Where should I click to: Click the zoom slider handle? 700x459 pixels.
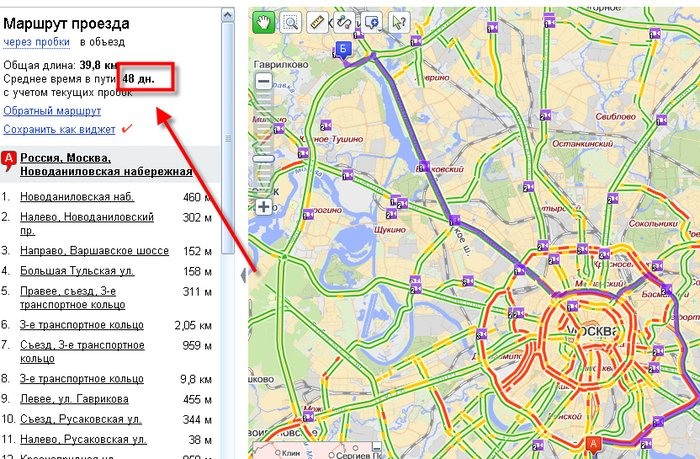[x=263, y=158]
